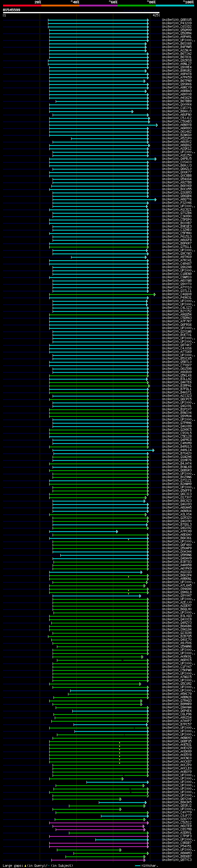This screenshot has height=868, width=197.
Task: Select hit label UniRef100_Q6CPC5
Action: tap(177, 399)
